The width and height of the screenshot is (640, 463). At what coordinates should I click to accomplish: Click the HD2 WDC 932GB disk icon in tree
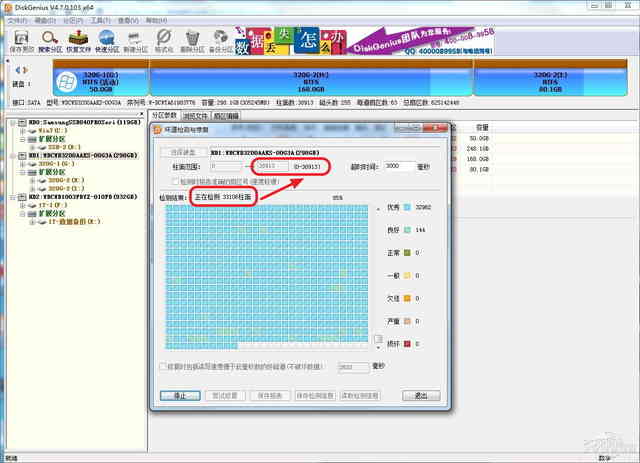(22, 197)
